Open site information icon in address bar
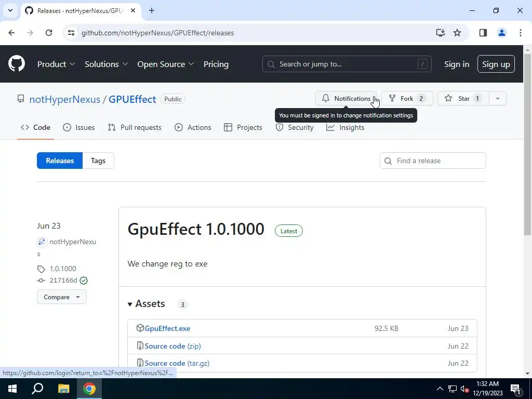This screenshot has width=532, height=399. point(71,33)
